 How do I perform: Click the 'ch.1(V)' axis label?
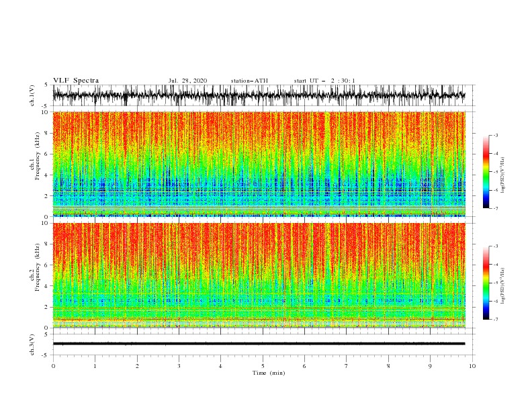click(x=32, y=95)
